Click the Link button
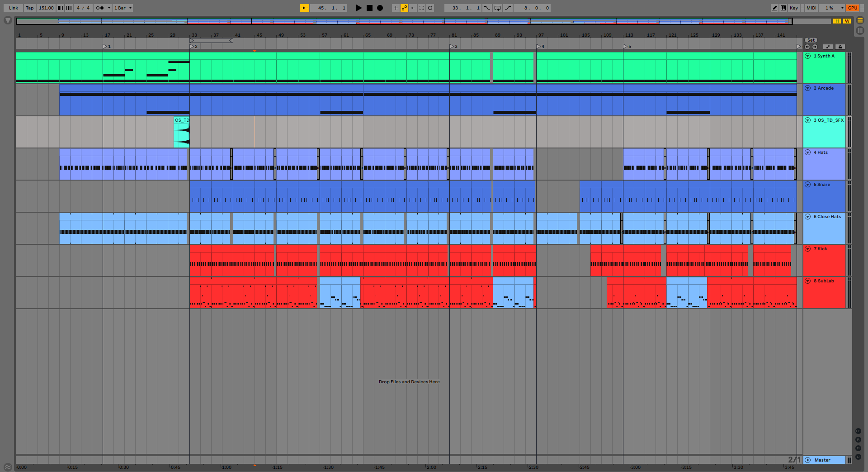The height and width of the screenshot is (472, 868). [14, 8]
